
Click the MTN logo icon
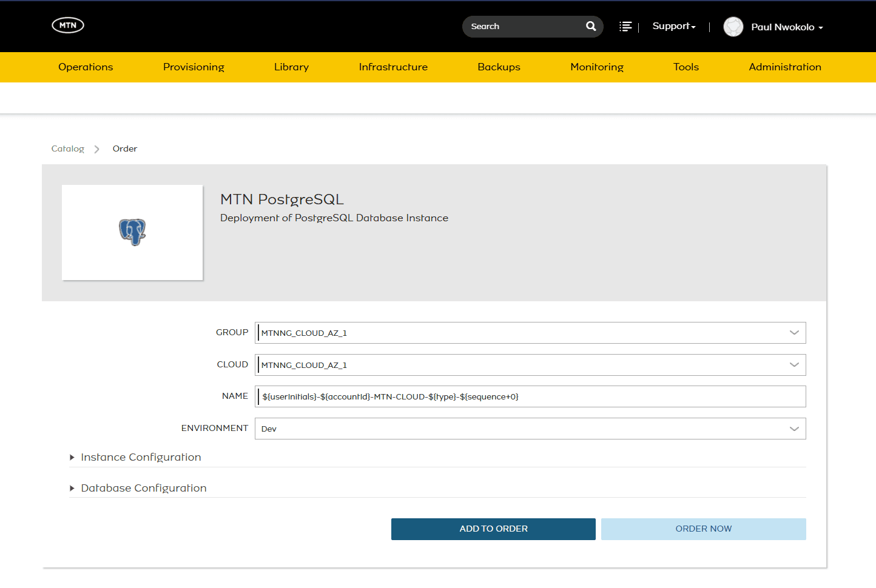[x=68, y=25]
